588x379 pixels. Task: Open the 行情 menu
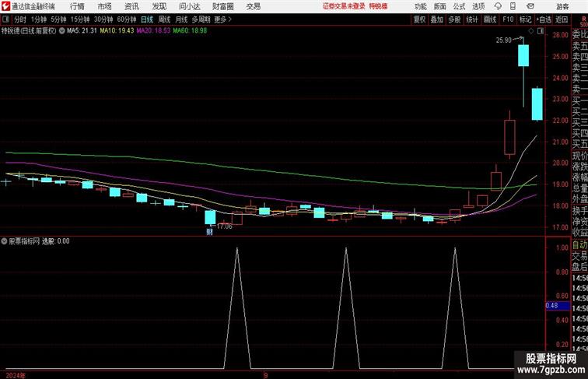pos(77,6)
